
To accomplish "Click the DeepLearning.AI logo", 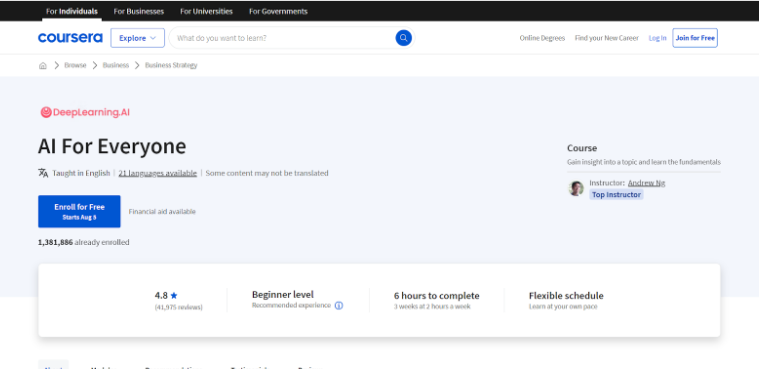I will click(85, 112).
